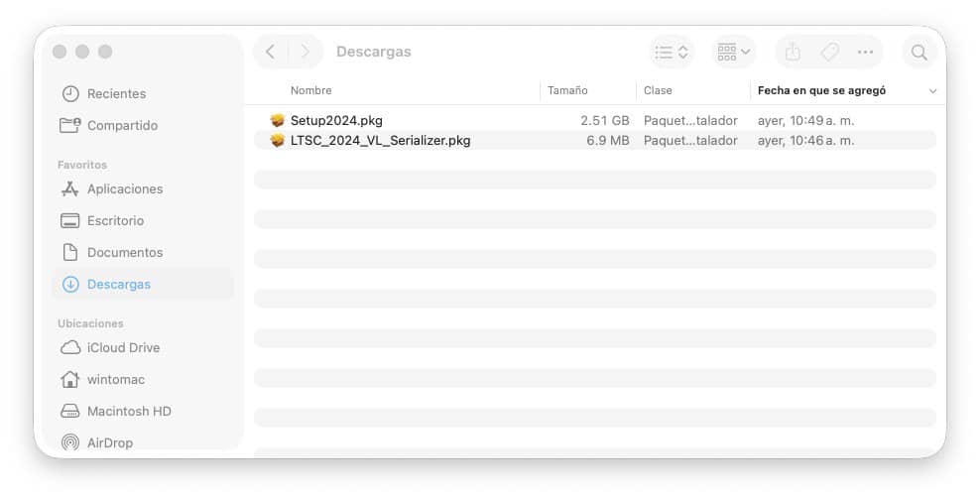
Task: Toggle sort direction chevron in date column
Action: pos(932,91)
